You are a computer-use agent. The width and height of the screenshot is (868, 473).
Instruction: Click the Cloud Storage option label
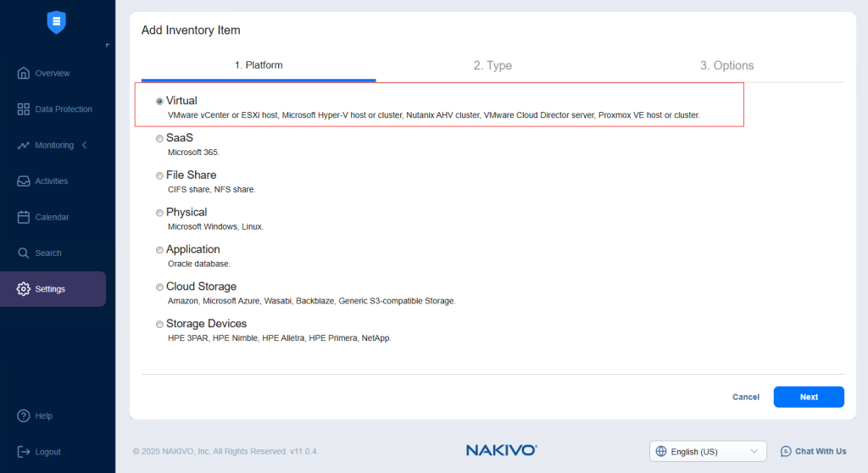point(201,287)
